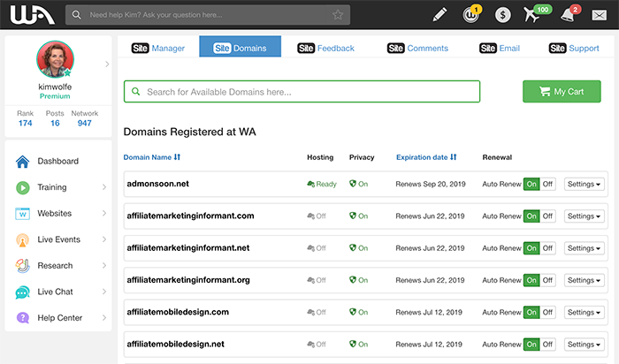The width and height of the screenshot is (619, 364).
Task: Click the WA logo in top bar
Action: click(x=33, y=15)
